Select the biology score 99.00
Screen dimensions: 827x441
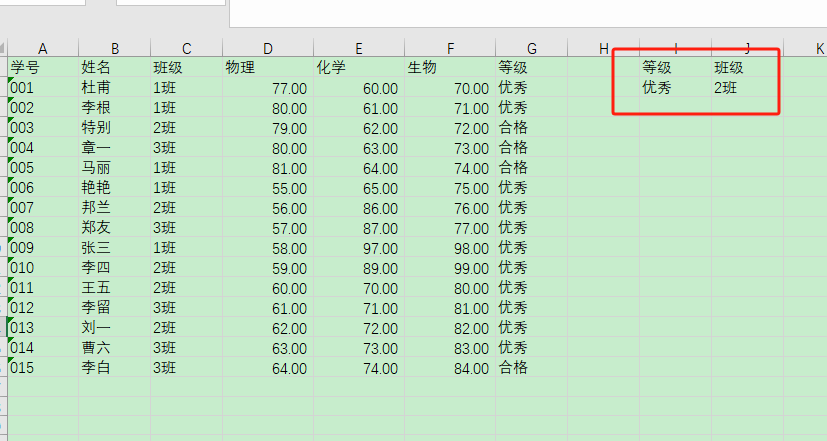tap(450, 267)
